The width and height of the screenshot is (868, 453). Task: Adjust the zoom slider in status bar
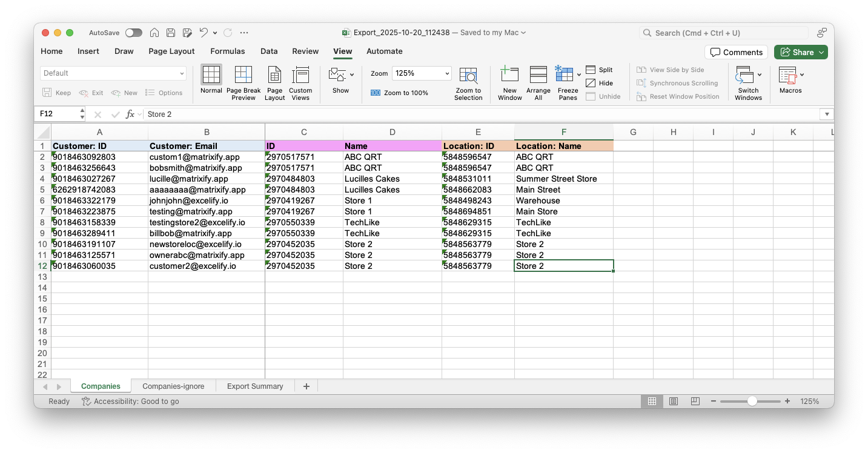point(752,402)
